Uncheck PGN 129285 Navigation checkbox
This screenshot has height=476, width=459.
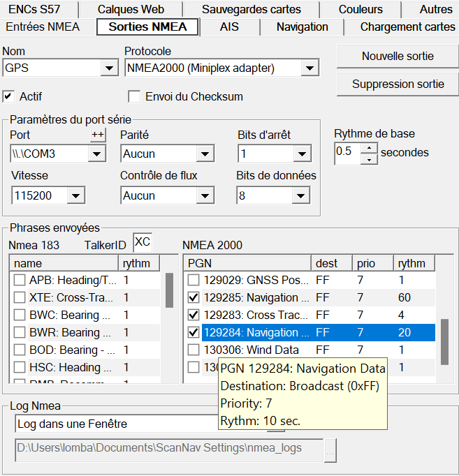click(194, 297)
